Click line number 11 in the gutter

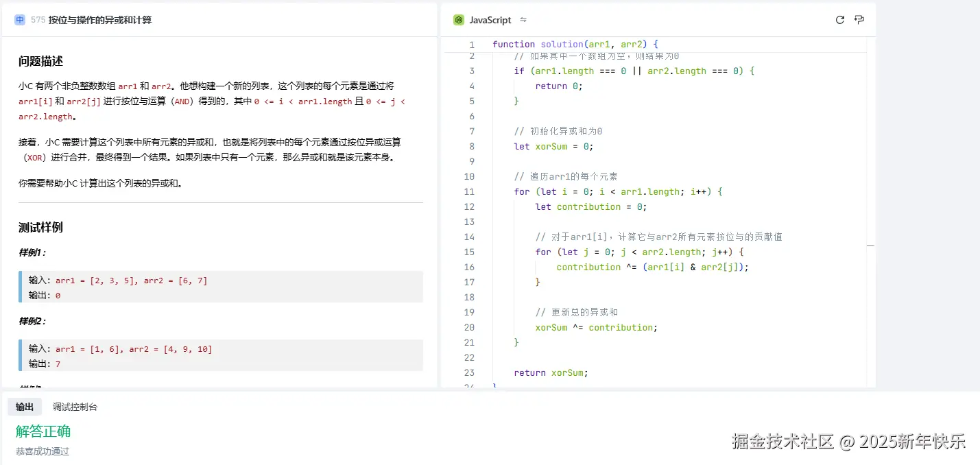(469, 192)
